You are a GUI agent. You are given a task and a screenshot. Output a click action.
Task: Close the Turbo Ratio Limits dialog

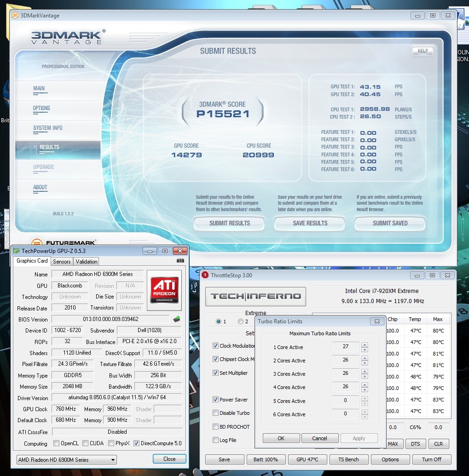(377, 321)
